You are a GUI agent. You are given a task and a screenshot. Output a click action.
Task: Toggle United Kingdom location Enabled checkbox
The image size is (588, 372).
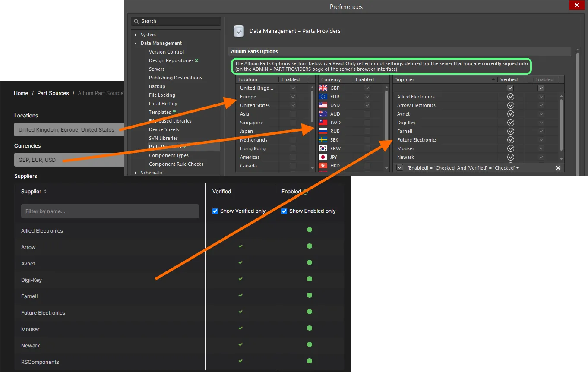pyautogui.click(x=293, y=88)
